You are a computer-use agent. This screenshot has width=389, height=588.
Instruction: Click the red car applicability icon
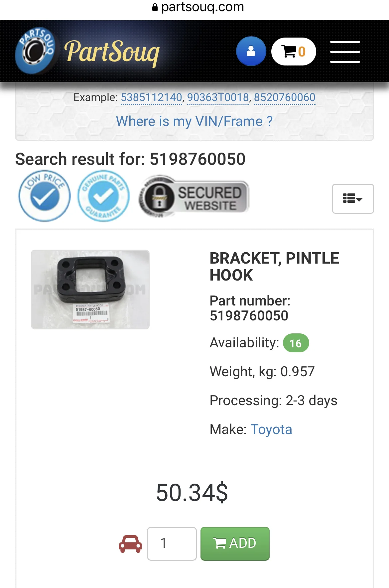pyautogui.click(x=130, y=544)
